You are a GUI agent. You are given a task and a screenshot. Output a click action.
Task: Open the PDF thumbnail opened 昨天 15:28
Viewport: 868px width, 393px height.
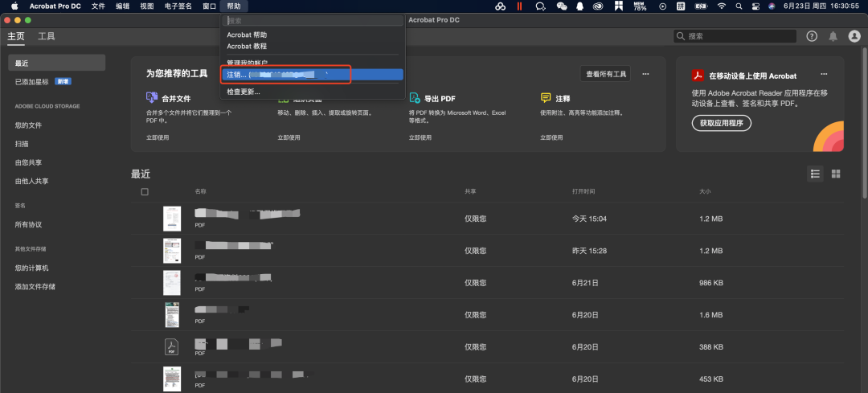pyautogui.click(x=172, y=251)
